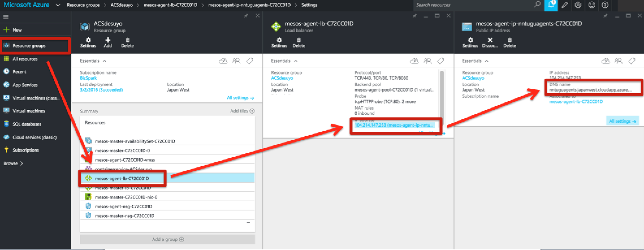Click Delete in ACSdesuyo blade
644x250 pixels.
[x=127, y=43]
